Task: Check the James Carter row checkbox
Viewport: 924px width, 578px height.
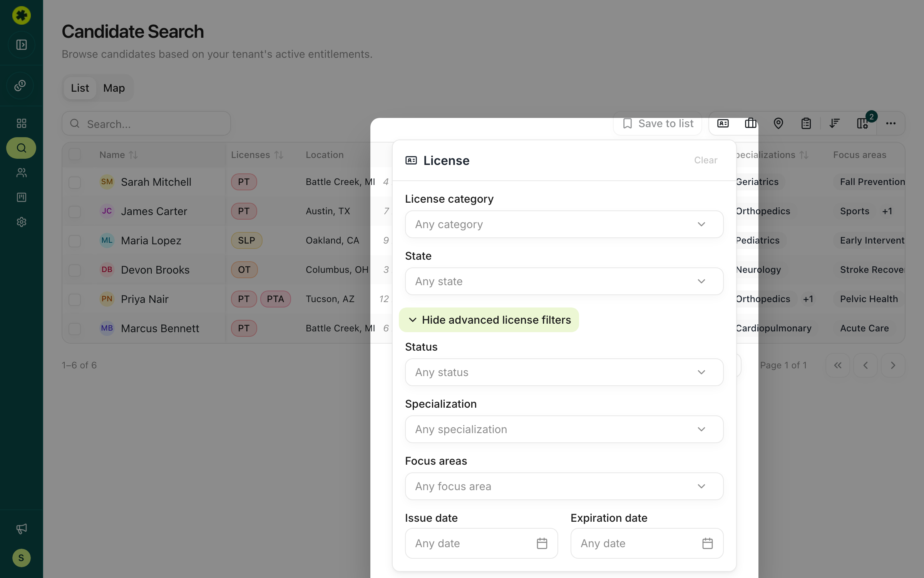Action: (x=75, y=212)
